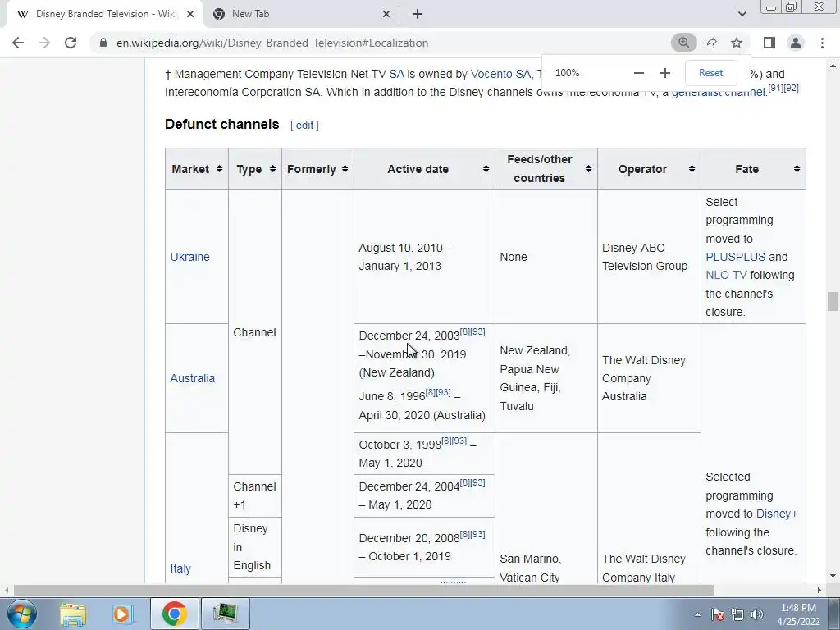Open the network tray icon
Screen dimensions: 840x630
(737, 614)
